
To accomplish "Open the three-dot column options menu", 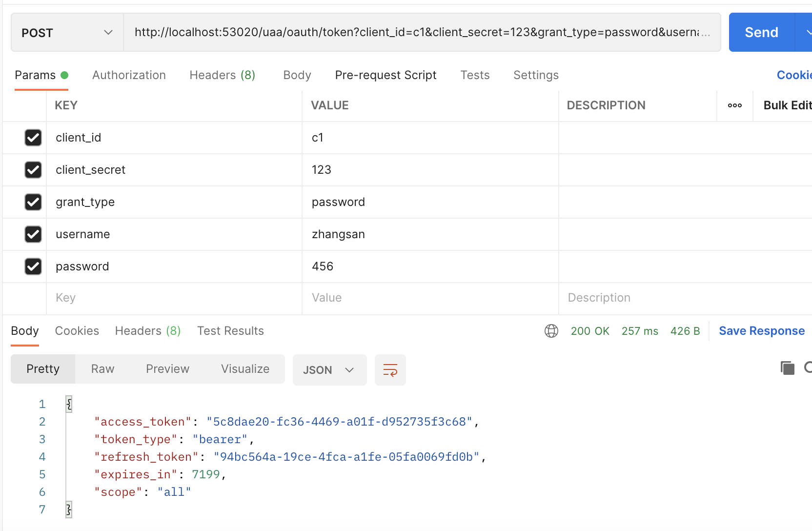I will [x=735, y=105].
